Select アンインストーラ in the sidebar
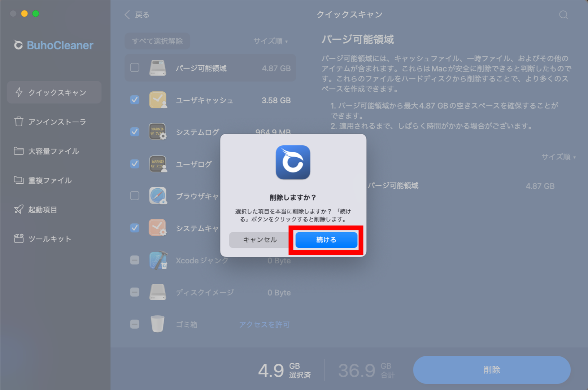Screen dimensions: 588x390 (54, 122)
